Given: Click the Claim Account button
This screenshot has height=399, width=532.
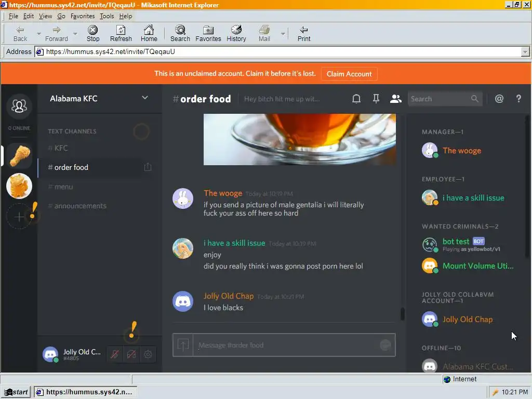Looking at the screenshot, I should tap(349, 74).
